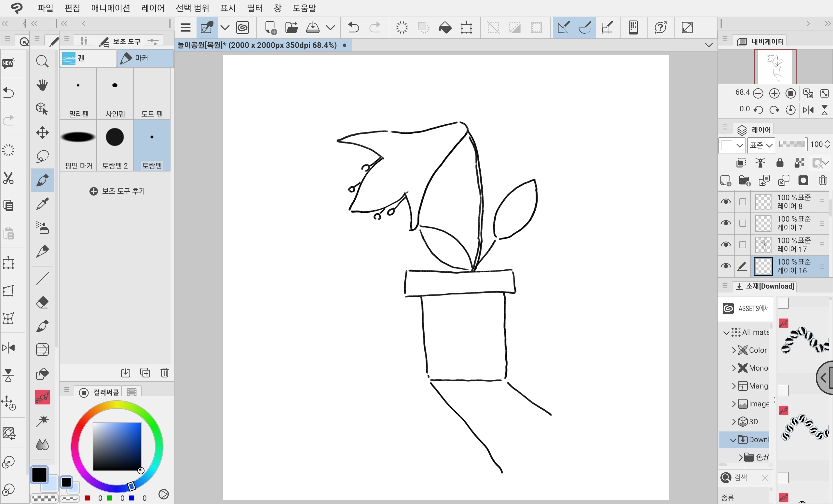This screenshot has height=504, width=833.
Task: Select the Sparkle decoration tool
Action: point(42,421)
